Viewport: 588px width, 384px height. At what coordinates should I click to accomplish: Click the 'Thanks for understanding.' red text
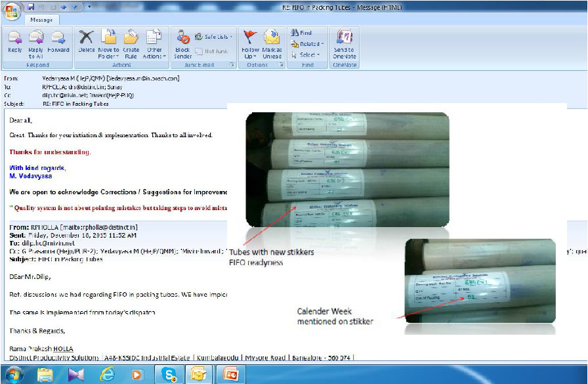50,152
